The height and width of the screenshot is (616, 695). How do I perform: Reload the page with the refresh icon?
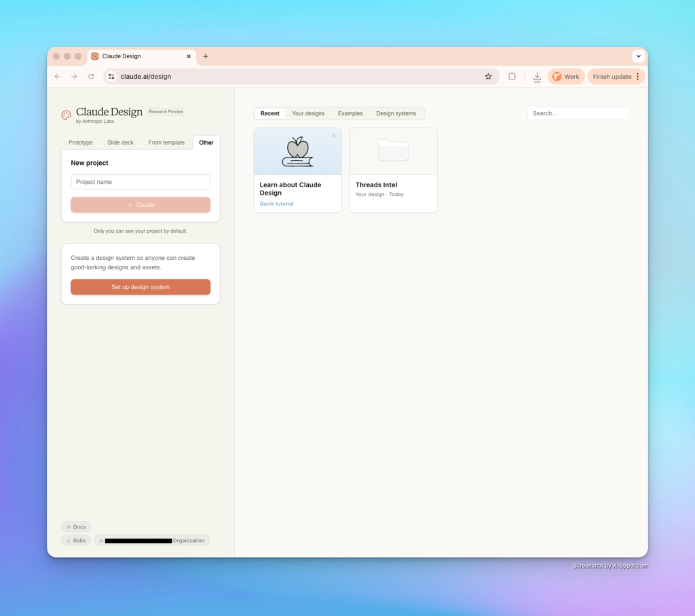point(91,76)
